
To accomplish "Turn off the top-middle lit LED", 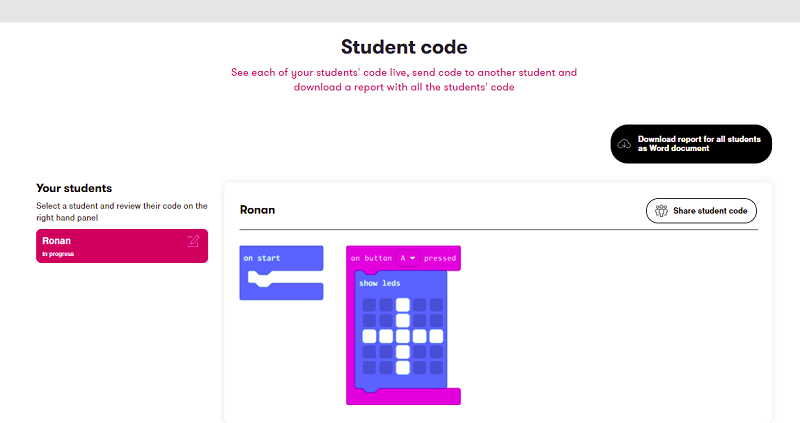I will point(402,304).
